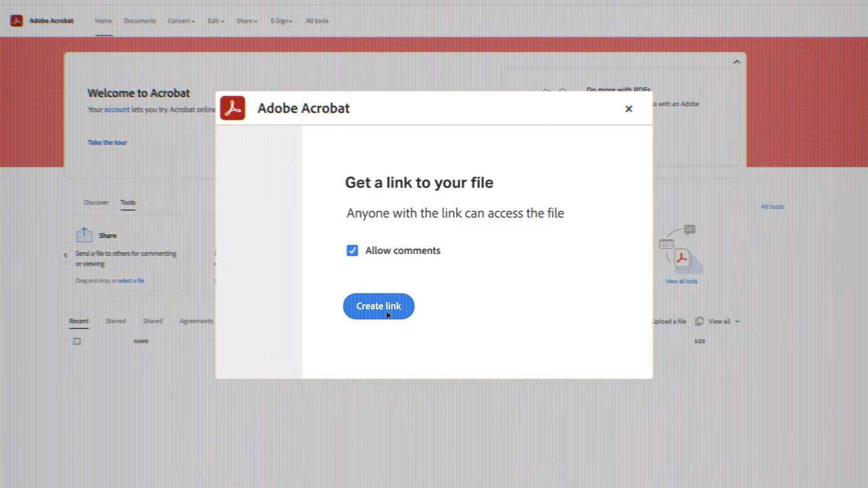Collapse the welcome banner with the chevron

tap(737, 62)
